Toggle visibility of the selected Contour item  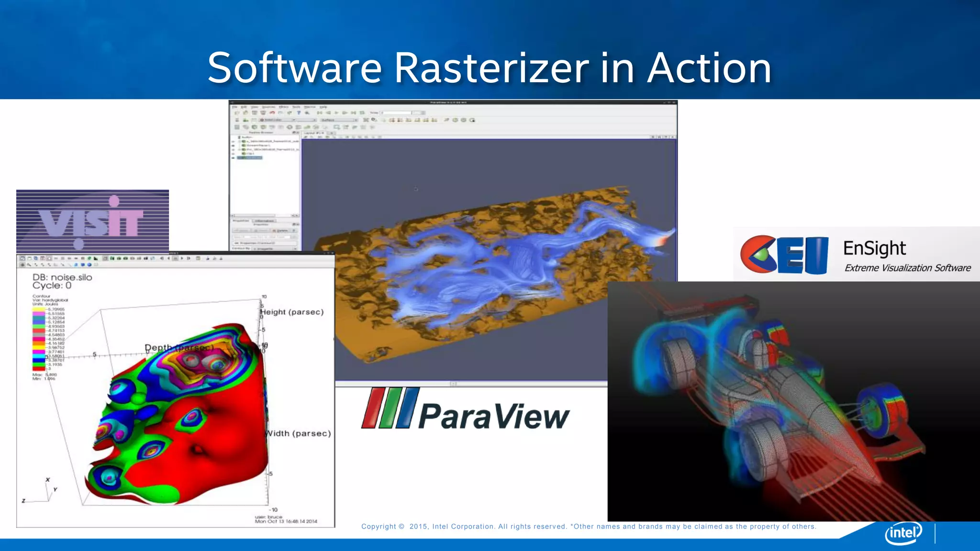233,158
